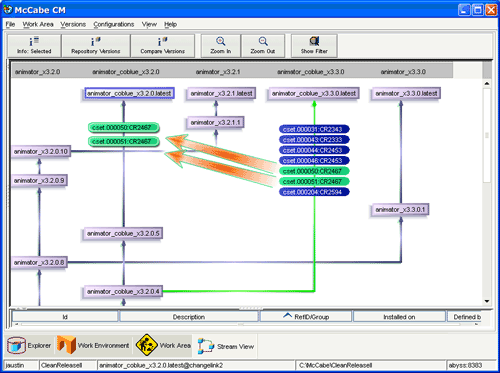Show Filter toolbar button

tap(314, 46)
